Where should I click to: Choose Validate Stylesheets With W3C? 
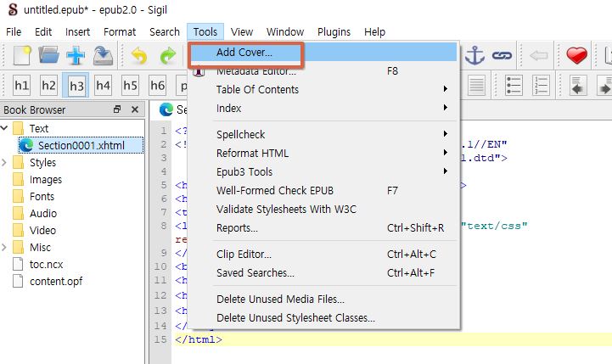point(323,209)
